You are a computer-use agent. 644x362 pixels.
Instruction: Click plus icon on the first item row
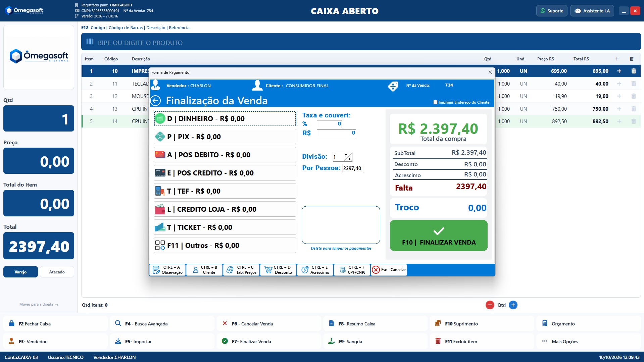(x=619, y=71)
